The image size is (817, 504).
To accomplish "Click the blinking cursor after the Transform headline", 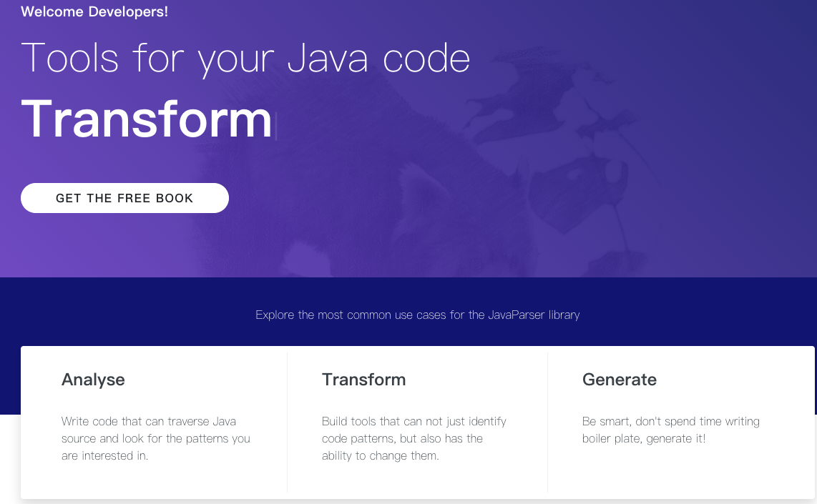I will (276, 124).
